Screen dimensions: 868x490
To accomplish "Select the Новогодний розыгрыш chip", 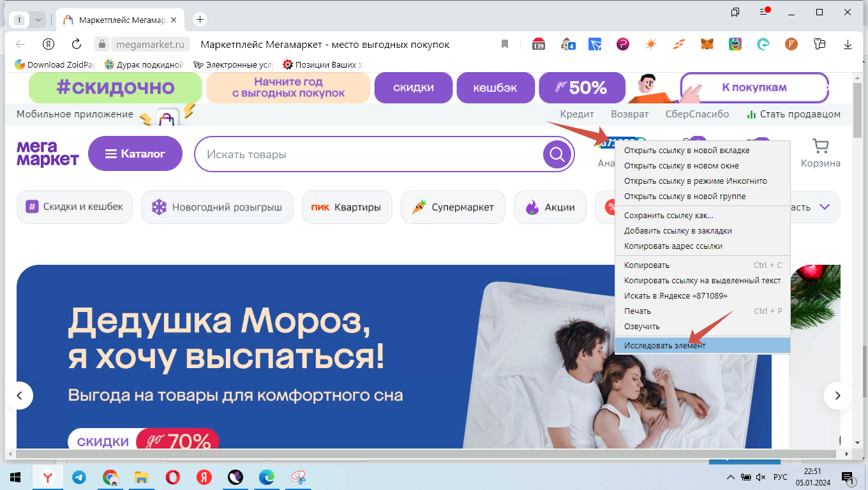I will pyautogui.click(x=217, y=207).
